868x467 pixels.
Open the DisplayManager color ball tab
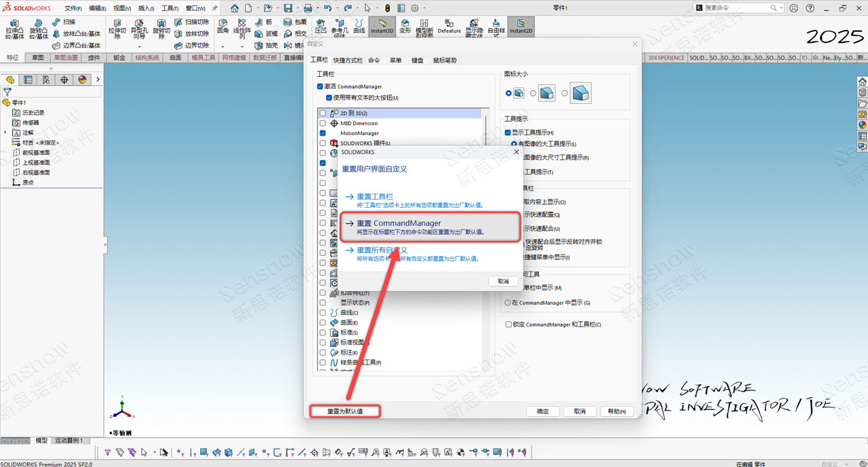tap(82, 79)
